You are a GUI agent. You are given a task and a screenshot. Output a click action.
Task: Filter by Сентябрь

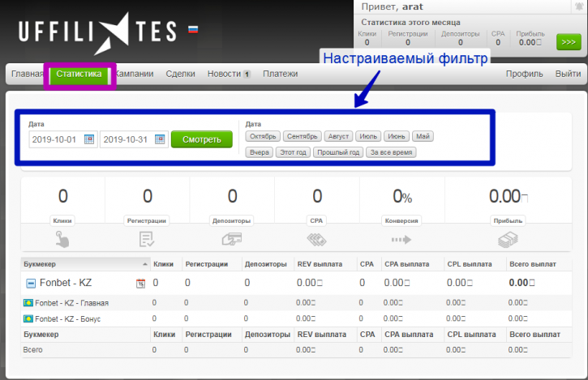click(x=303, y=136)
